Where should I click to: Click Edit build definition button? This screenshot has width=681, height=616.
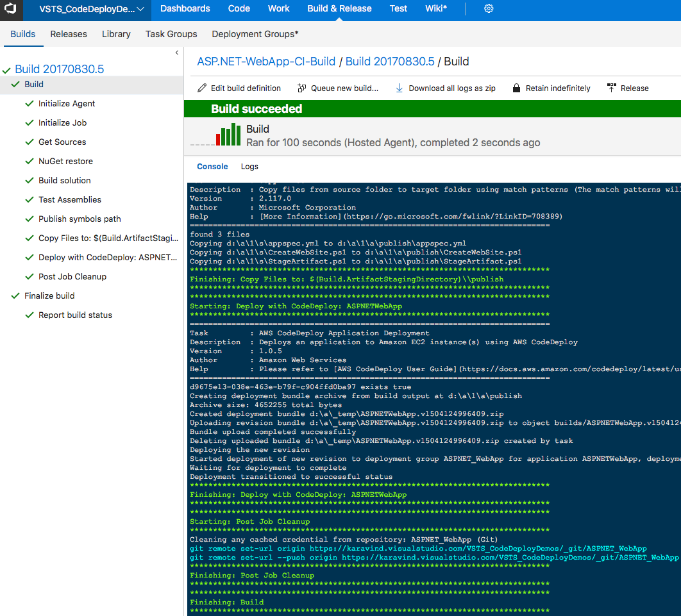click(x=239, y=88)
